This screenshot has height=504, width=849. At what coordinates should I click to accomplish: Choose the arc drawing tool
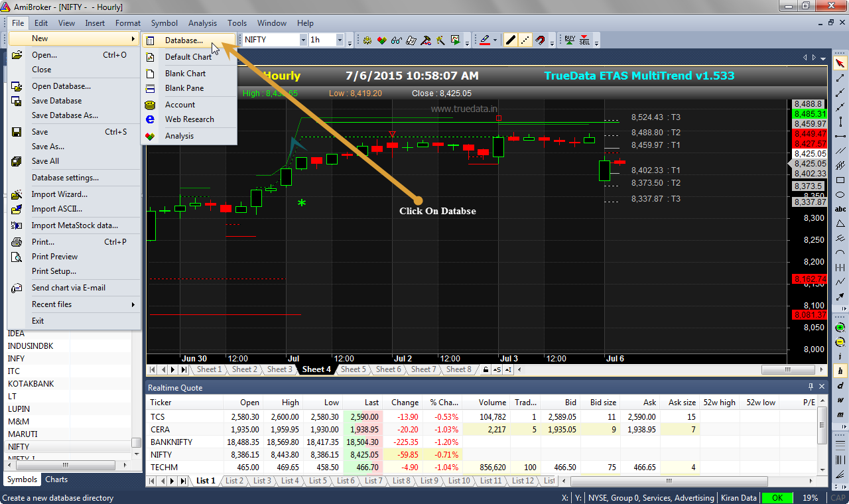[x=840, y=253]
